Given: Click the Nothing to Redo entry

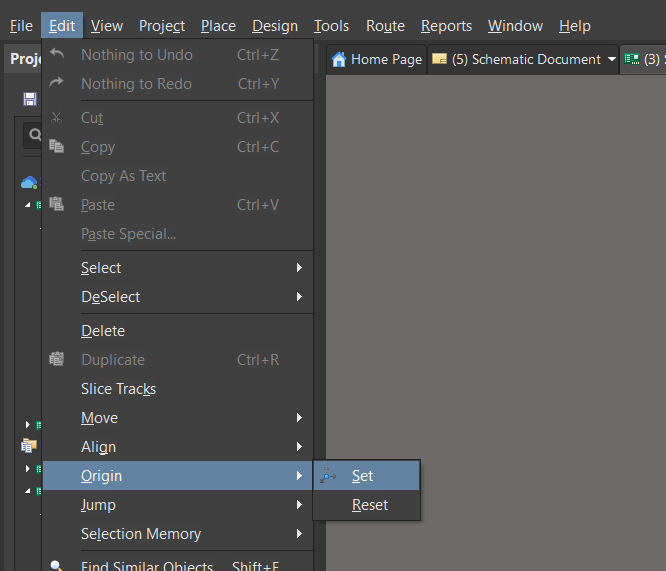Looking at the screenshot, I should (178, 83).
